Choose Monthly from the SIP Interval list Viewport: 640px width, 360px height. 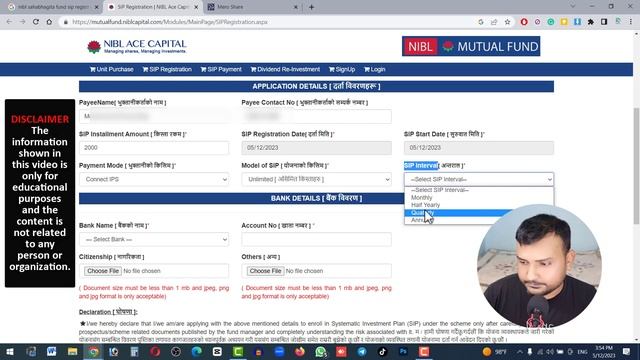coord(479,198)
